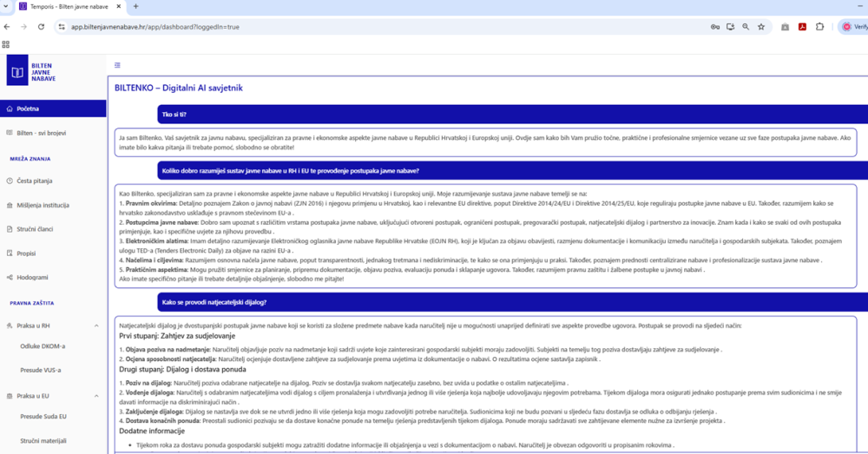Go to Početna in the sidebar
The width and height of the screenshot is (868, 454).
point(28,109)
